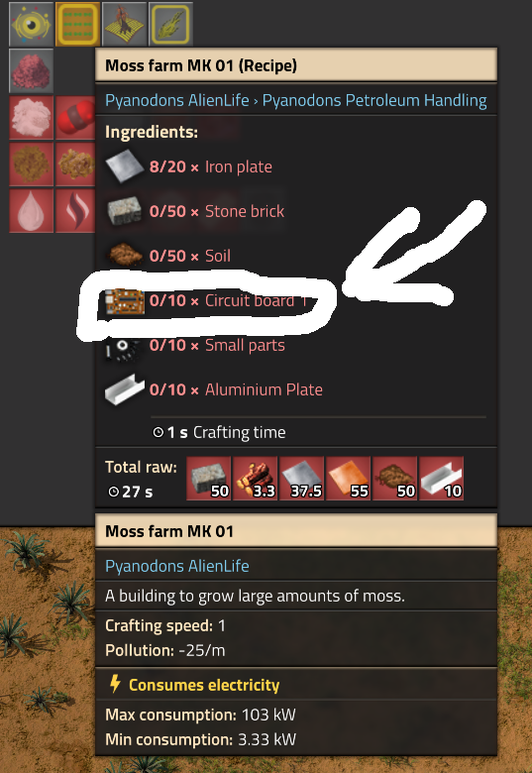Click the Aluminium Plate ingredient icon
Image resolution: width=532 pixels, height=773 pixels.
pyautogui.click(x=125, y=389)
